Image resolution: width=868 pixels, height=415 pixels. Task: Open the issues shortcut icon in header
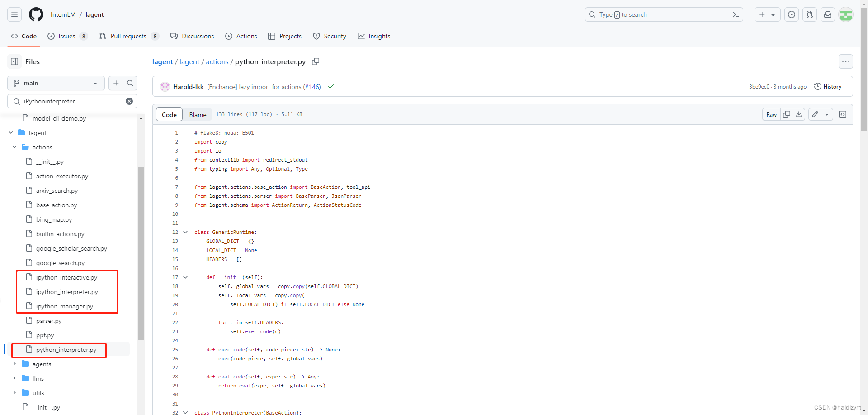pyautogui.click(x=792, y=14)
